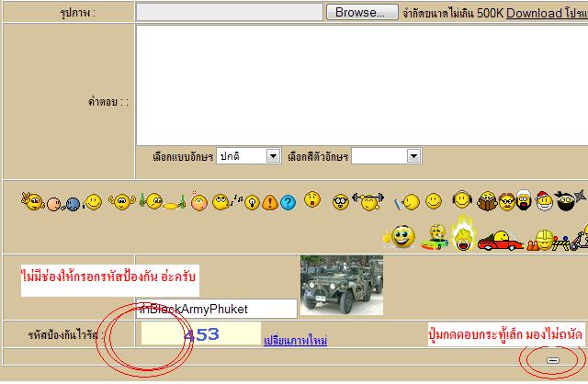Insert the whistling music notes smiley
The width and height of the screenshot is (588, 384).
(223, 201)
